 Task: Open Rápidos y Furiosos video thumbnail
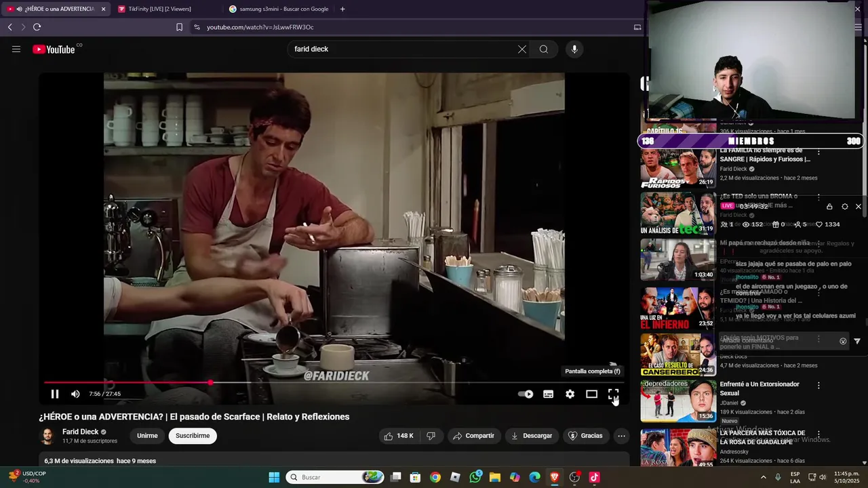click(678, 167)
